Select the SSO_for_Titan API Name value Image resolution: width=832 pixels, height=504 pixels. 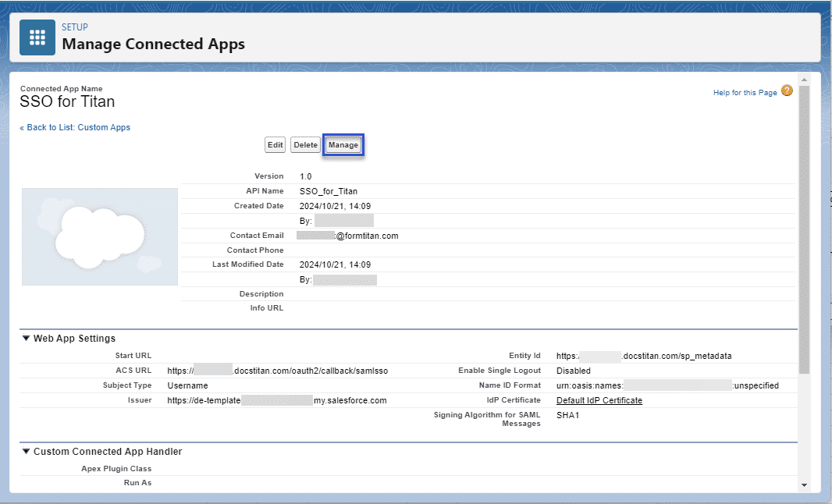click(x=331, y=190)
